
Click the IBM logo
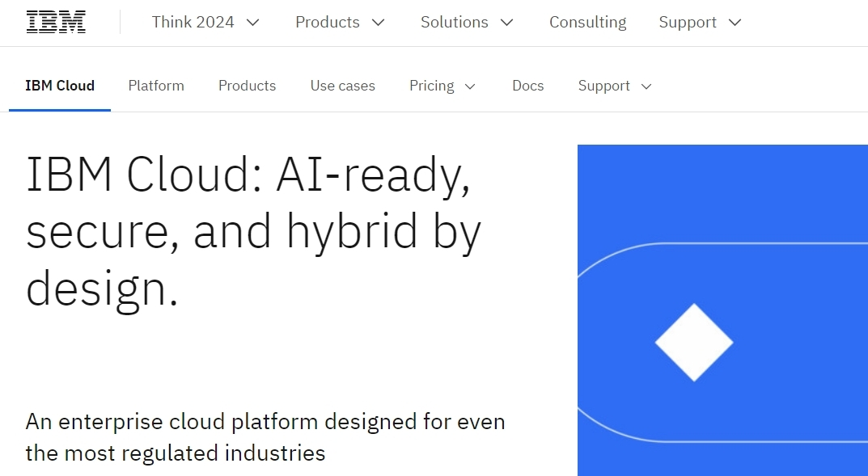(55, 21)
